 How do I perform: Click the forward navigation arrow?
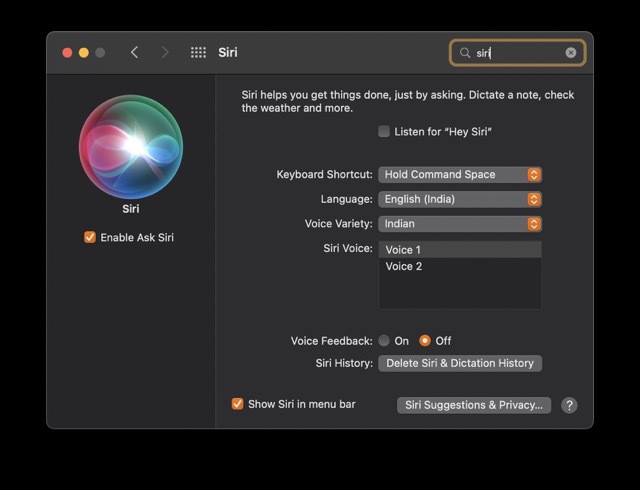click(165, 53)
